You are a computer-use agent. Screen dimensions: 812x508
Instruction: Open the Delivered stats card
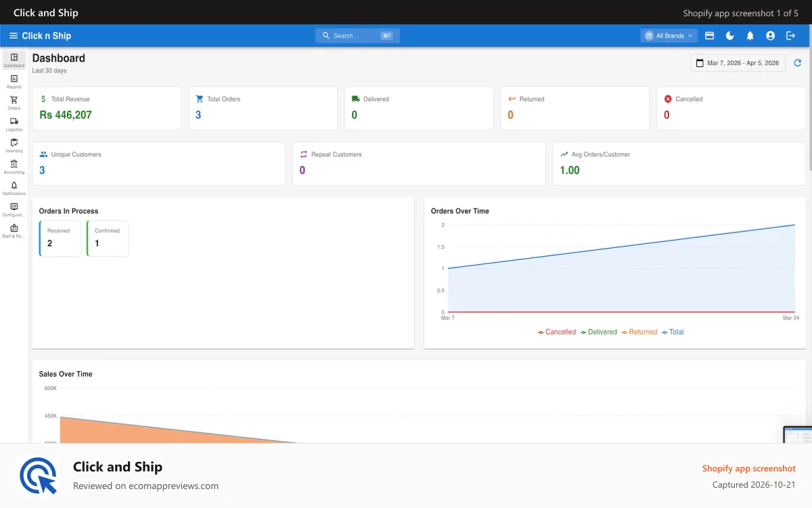(x=419, y=108)
